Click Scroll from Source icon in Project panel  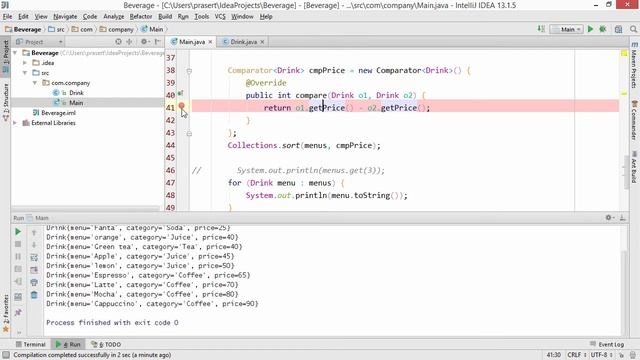(118, 42)
